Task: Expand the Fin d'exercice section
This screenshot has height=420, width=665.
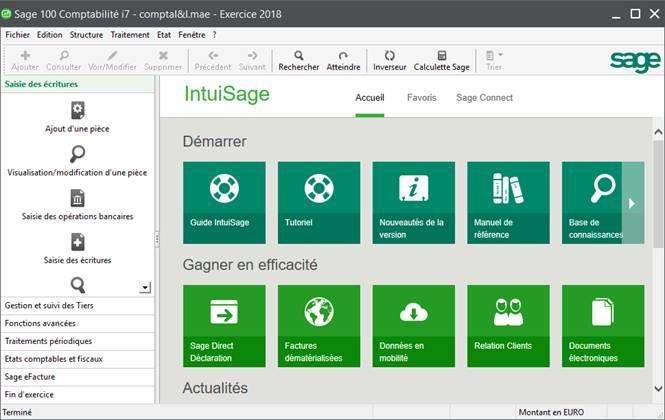Action: [x=78, y=395]
